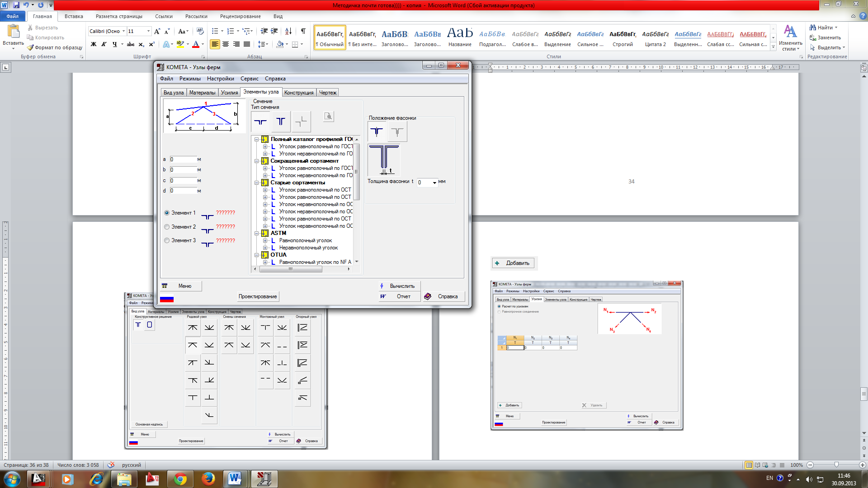Save the Word document from quick access
Image resolution: width=868 pixels, height=488 pixels.
tap(16, 5)
